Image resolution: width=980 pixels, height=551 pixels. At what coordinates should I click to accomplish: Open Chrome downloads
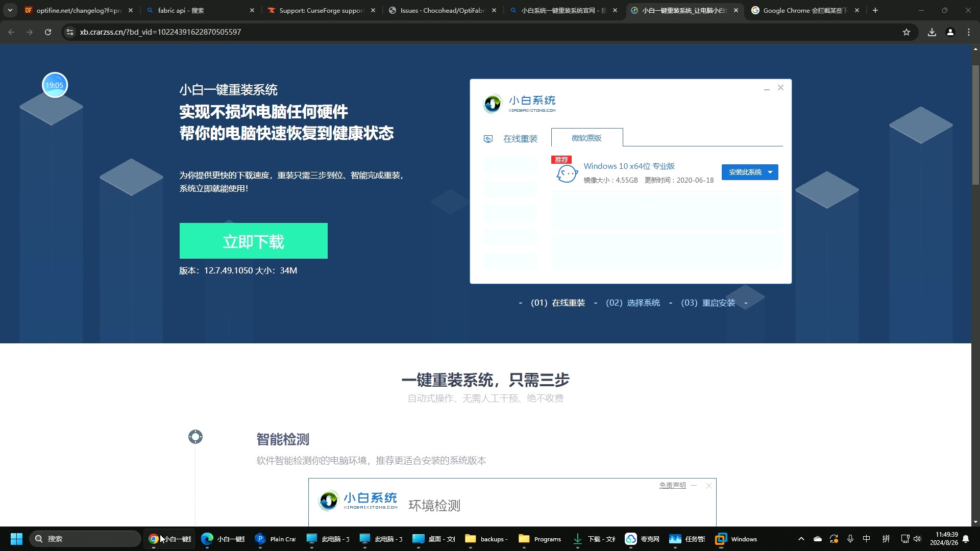pyautogui.click(x=932, y=32)
